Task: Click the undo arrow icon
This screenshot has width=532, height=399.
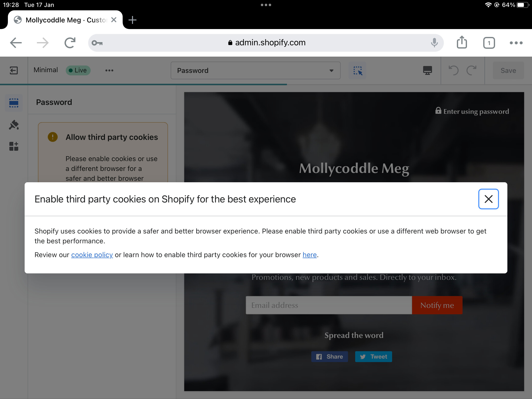Action: click(453, 70)
